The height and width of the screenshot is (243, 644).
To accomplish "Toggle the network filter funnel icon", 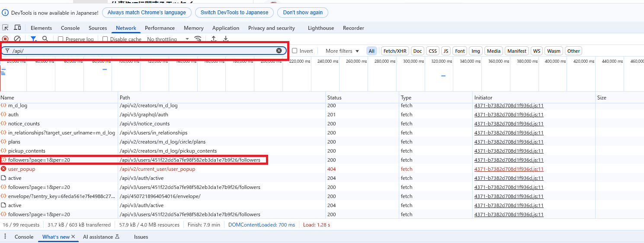I will (x=33, y=39).
